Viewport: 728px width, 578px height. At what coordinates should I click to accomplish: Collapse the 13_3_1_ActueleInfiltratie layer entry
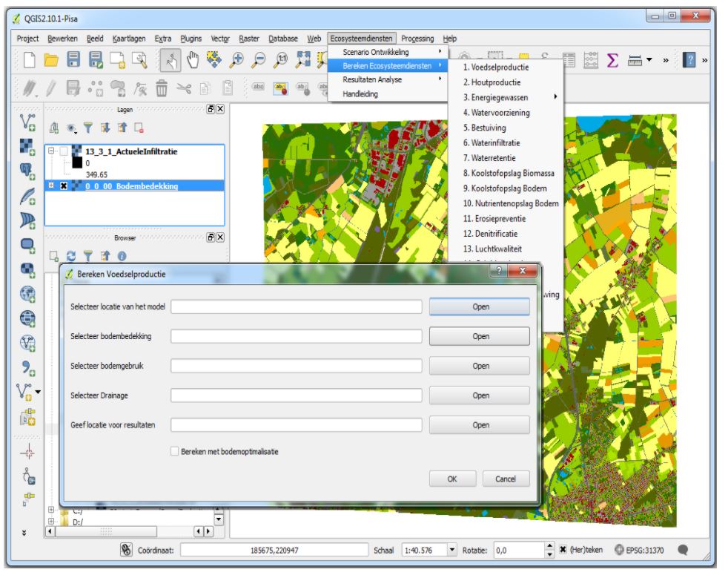51,149
